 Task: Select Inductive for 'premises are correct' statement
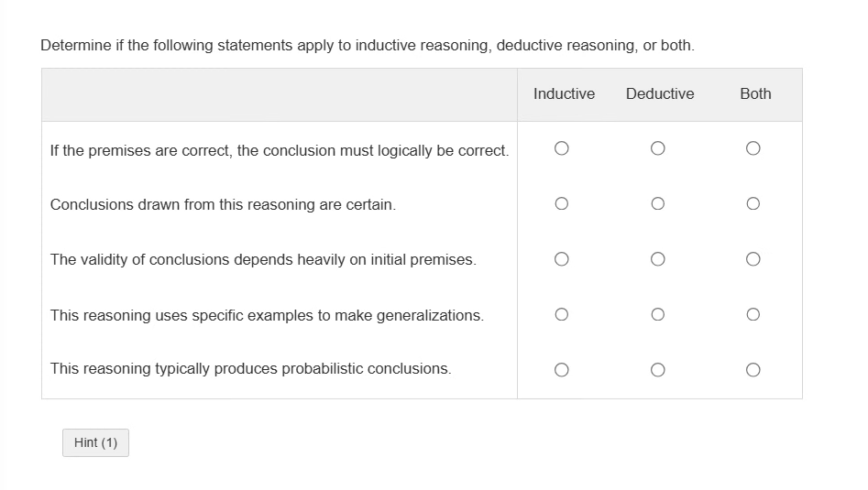[x=563, y=148]
